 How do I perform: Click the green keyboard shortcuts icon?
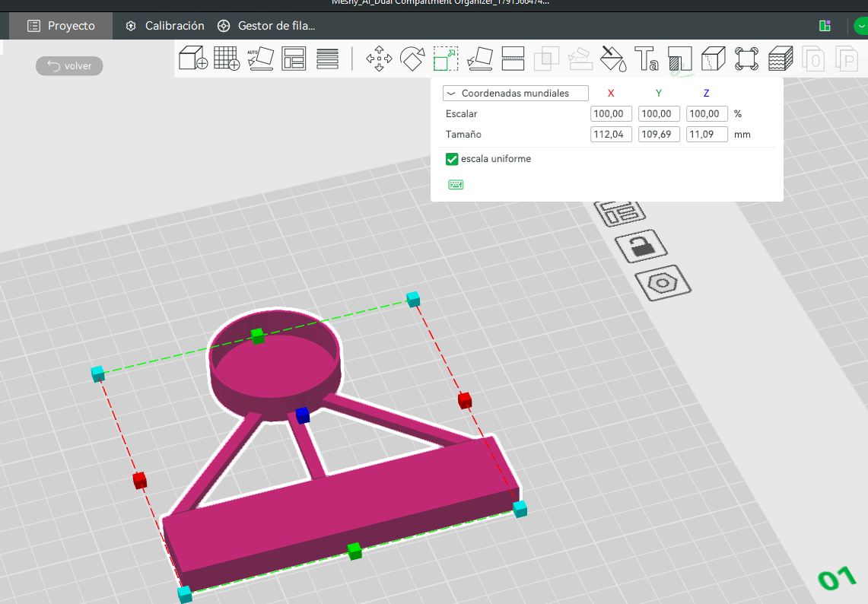click(x=456, y=184)
